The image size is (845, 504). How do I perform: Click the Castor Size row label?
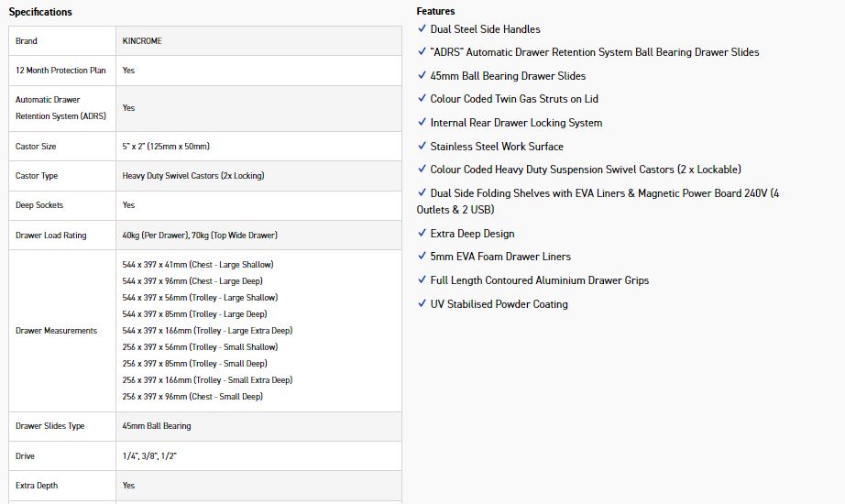36,147
